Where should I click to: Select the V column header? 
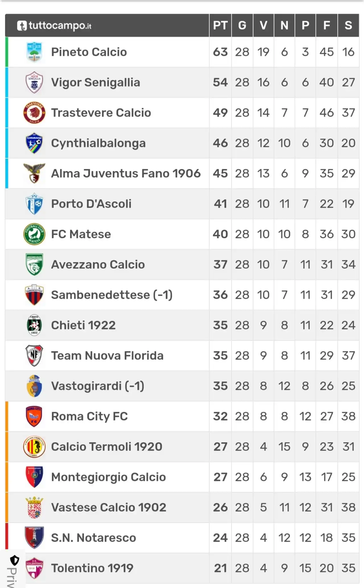click(263, 25)
